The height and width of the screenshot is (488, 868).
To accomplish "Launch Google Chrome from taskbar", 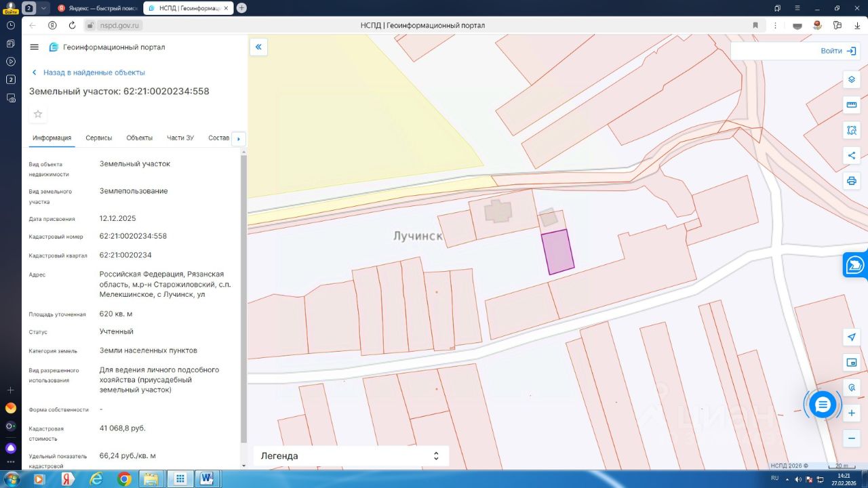I will [x=124, y=479].
